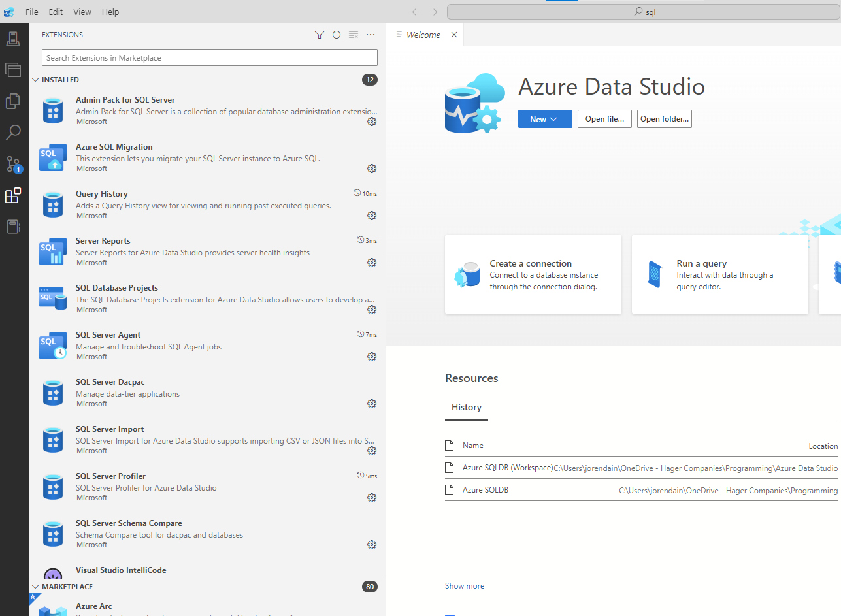This screenshot has width=841, height=616.
Task: Collapse the MARKETPLACE extensions section
Action: [36, 587]
